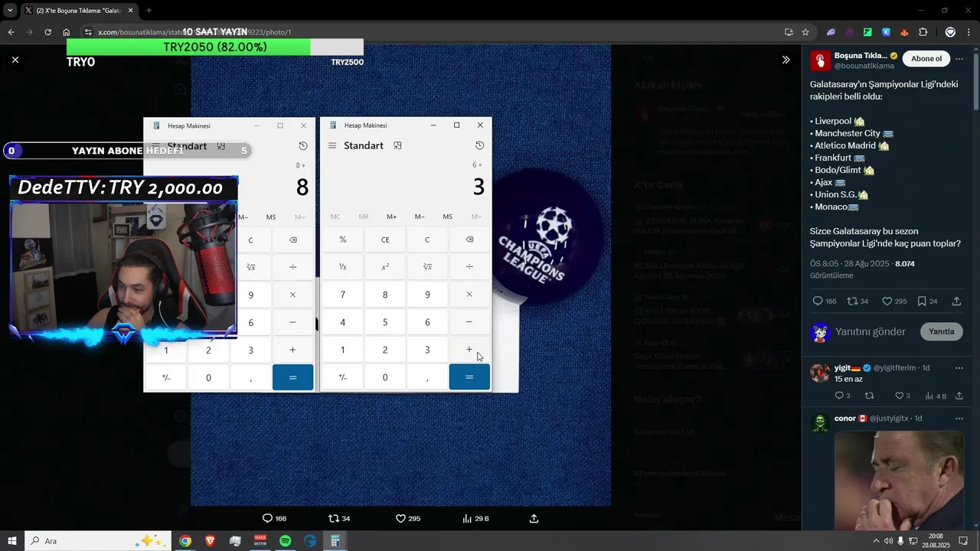Click CE on the right calculator
This screenshot has width=980, height=551.
point(385,240)
